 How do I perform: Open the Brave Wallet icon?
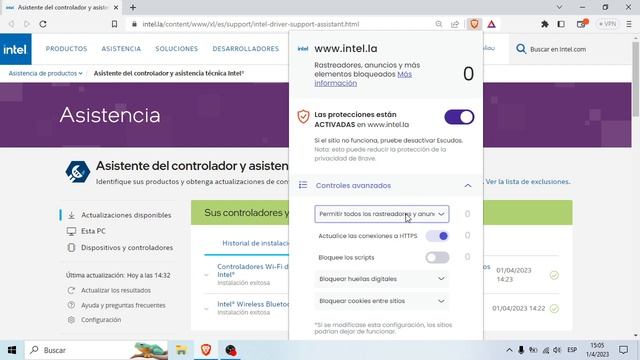(581, 24)
